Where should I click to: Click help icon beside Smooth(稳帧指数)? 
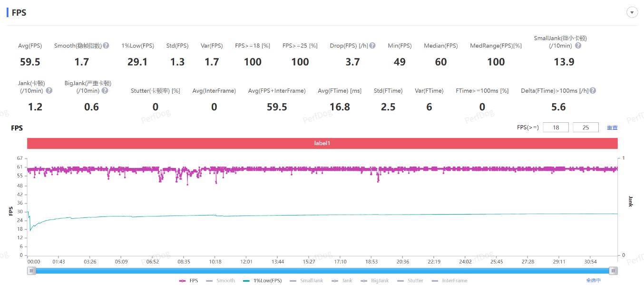coord(106,46)
